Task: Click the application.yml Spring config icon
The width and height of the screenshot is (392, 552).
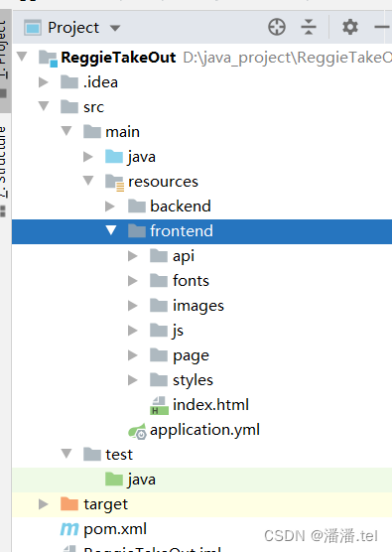Action: click(137, 431)
